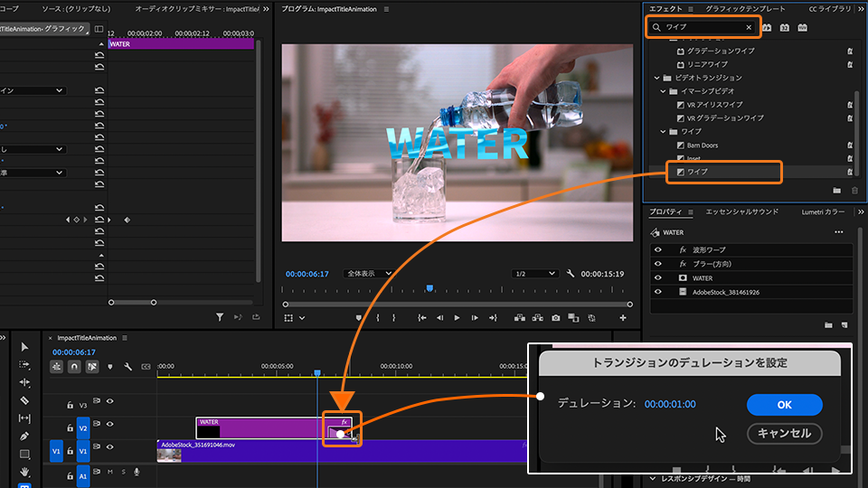
Task: Step back one frame in program monitor
Action: click(x=439, y=317)
